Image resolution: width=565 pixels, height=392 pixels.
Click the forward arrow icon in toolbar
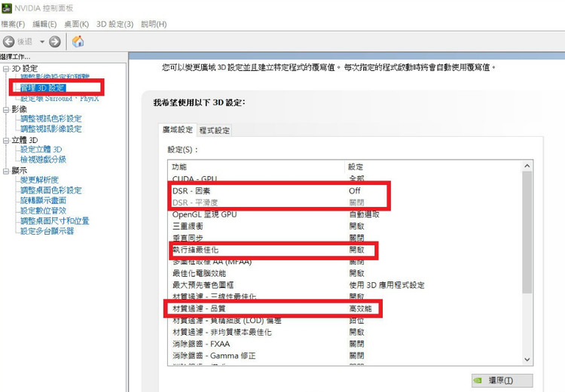coord(55,41)
